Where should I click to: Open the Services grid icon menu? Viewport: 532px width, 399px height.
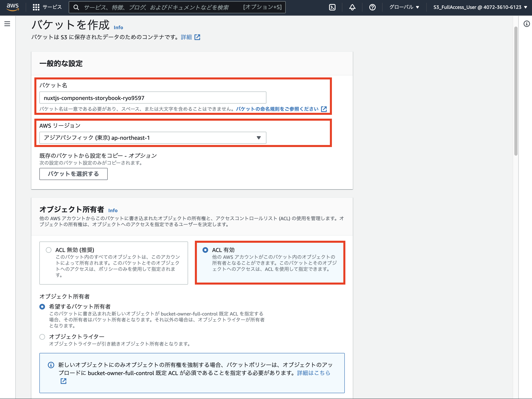pos(36,7)
